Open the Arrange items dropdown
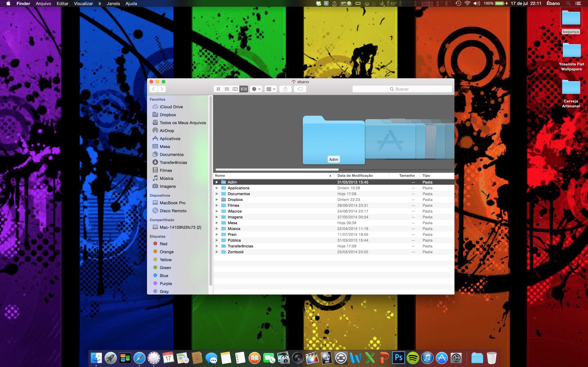Screen dimensions: 588x367 point(271,89)
